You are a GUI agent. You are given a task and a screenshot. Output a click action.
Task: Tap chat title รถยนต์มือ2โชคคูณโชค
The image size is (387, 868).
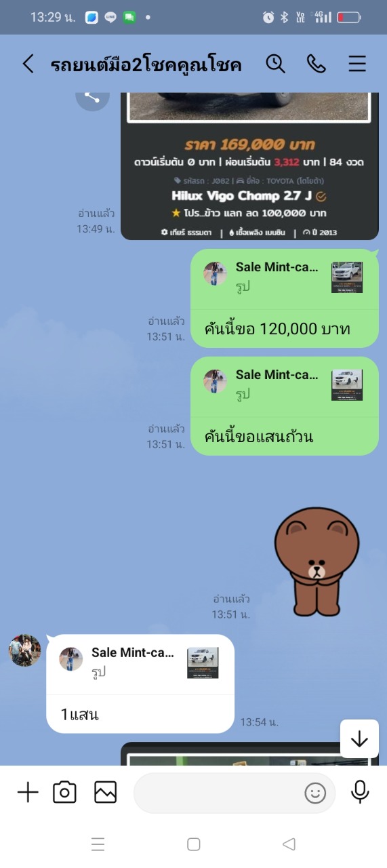pyautogui.click(x=146, y=64)
